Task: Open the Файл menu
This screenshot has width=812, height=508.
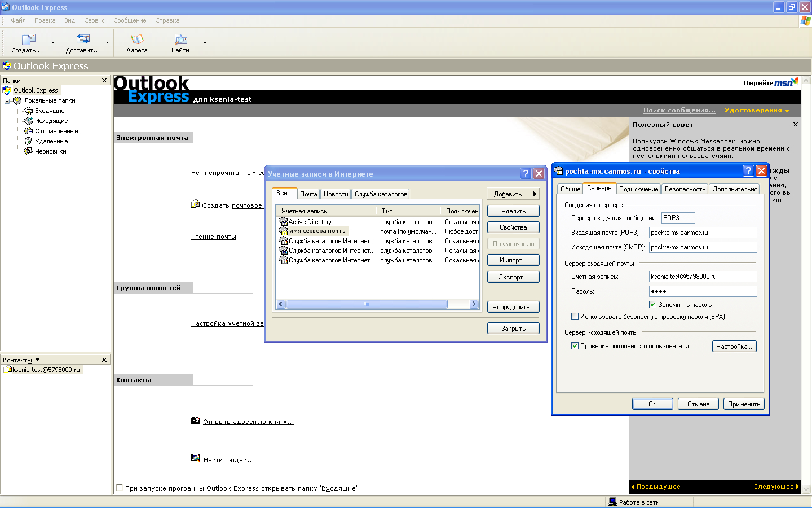Action: (x=18, y=20)
